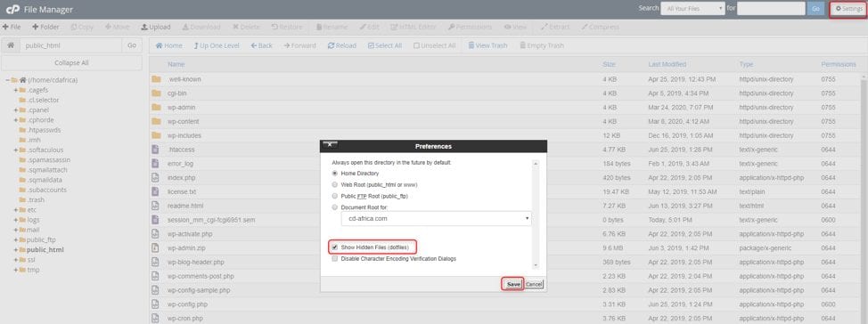
Task: Select the wp-content folder row
Action: point(505,121)
